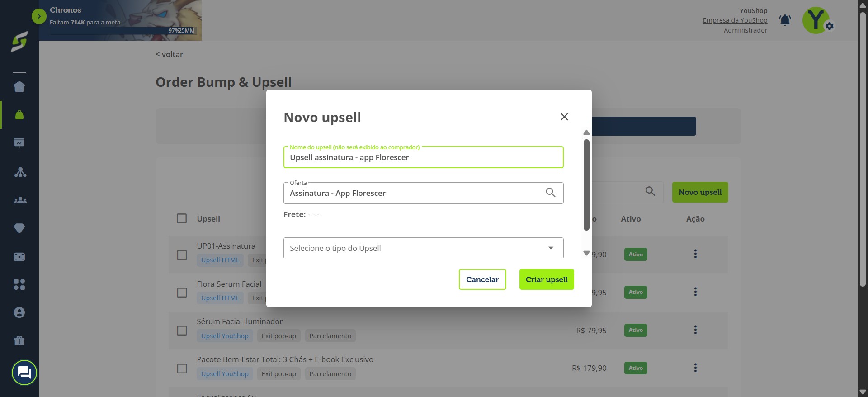The width and height of the screenshot is (868, 397).
Task: Check the UP01-Assinatura row checkbox
Action: pos(182,255)
